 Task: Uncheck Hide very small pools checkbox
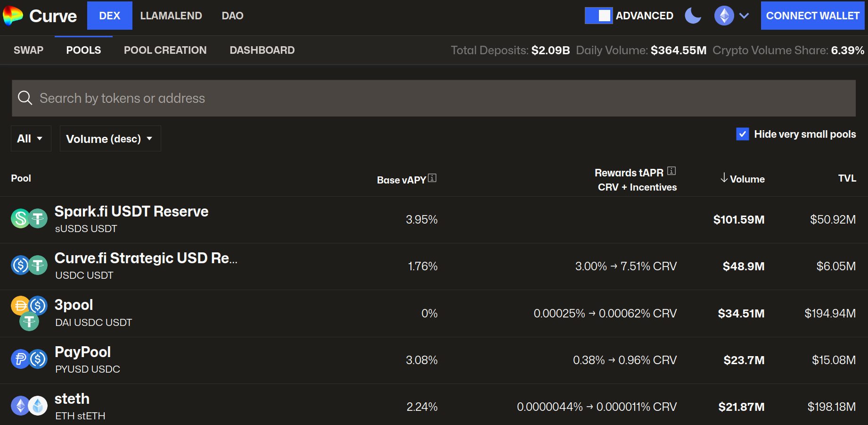(x=742, y=134)
